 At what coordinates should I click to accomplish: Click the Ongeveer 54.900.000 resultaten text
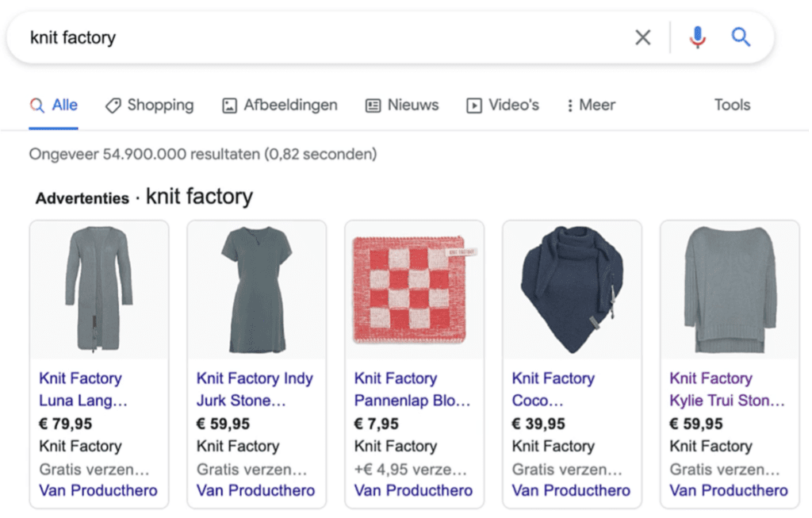tap(203, 154)
